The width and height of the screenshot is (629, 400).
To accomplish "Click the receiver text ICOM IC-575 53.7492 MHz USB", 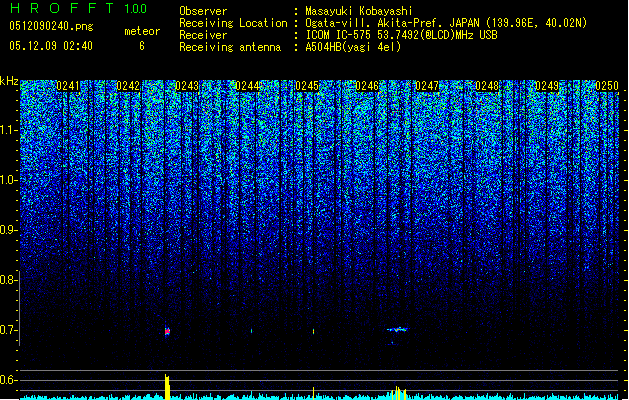I will pos(402,35).
